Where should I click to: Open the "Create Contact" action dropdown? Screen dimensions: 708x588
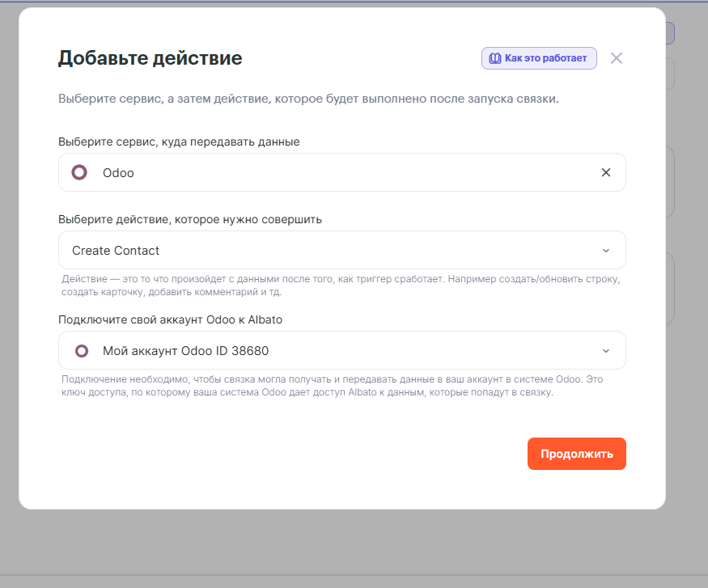pos(324,251)
